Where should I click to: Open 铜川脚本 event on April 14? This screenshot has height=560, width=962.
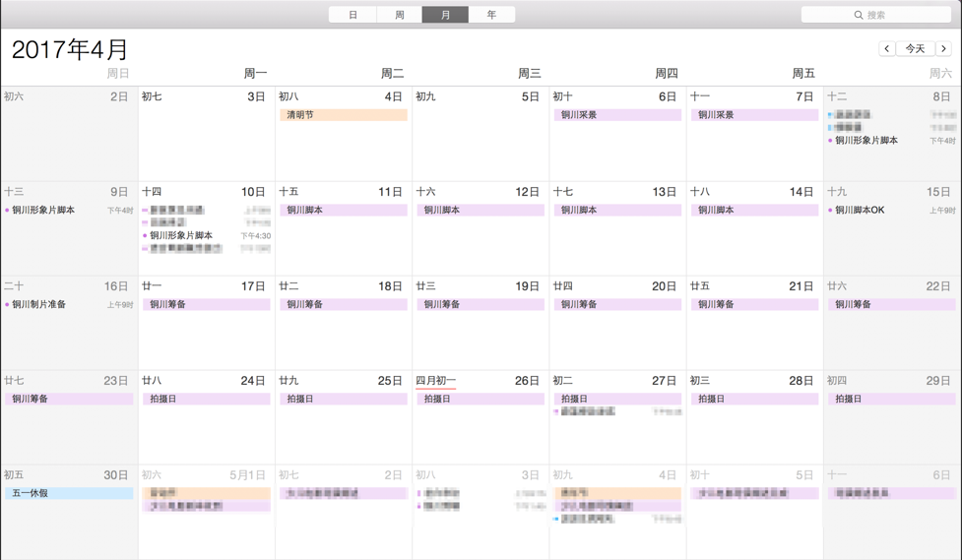click(x=754, y=210)
